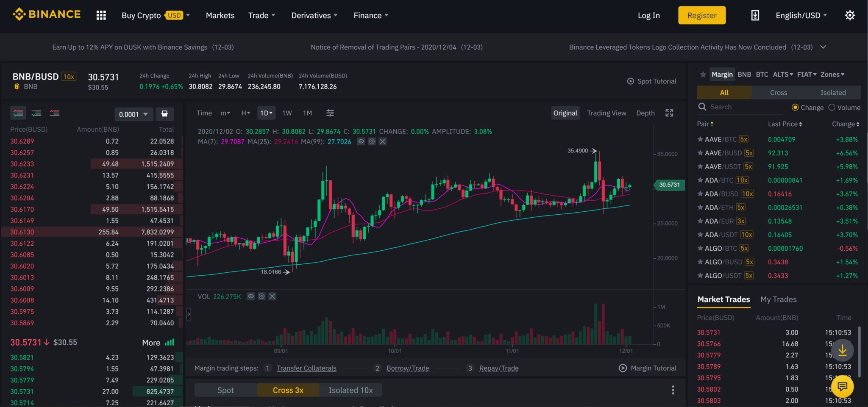Switch order book to sell orders only view
The height and width of the screenshot is (407, 868).
coord(54,113)
